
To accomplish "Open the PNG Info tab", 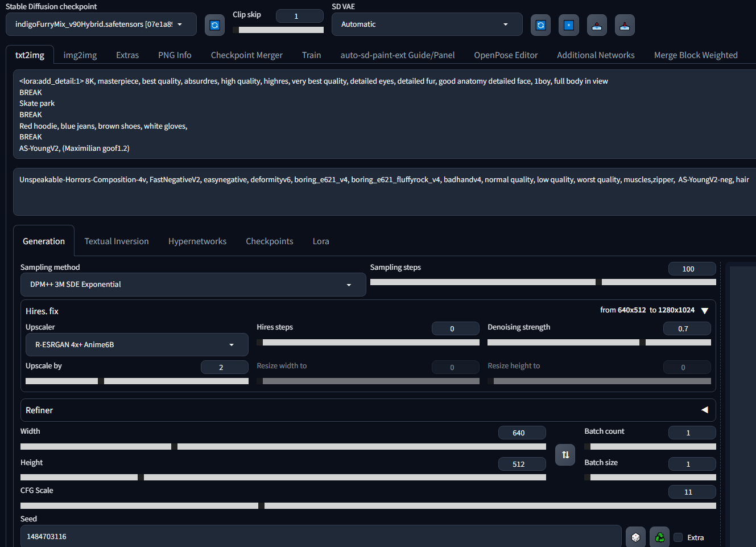I will [175, 55].
